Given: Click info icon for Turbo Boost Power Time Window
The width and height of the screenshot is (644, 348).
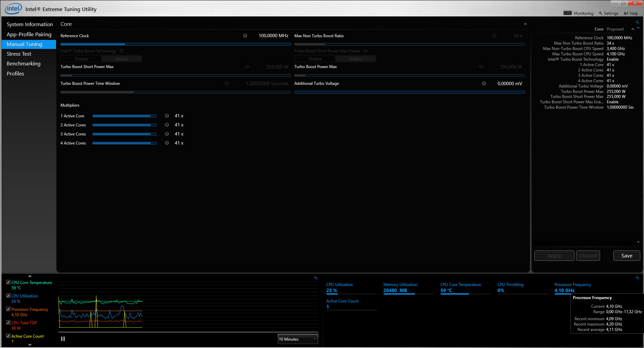Looking at the screenshot, I should coord(227,83).
